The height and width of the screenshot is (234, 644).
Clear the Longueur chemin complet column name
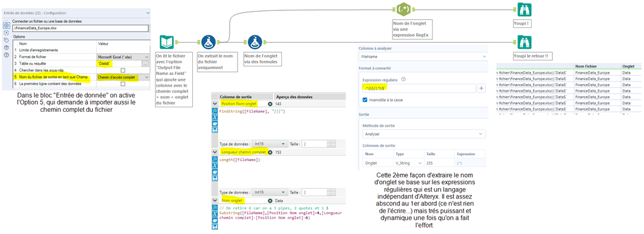click(x=270, y=152)
